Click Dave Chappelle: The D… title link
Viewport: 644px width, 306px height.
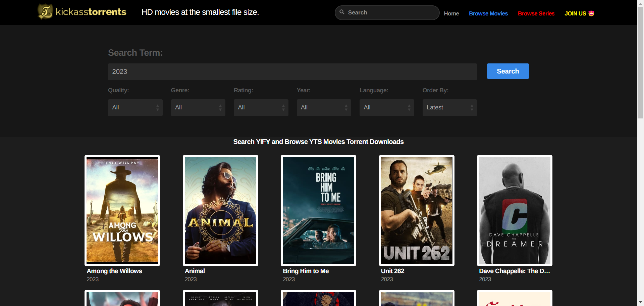pyautogui.click(x=515, y=271)
